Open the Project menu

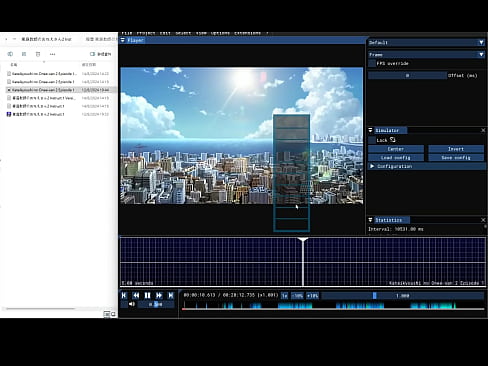(146, 33)
